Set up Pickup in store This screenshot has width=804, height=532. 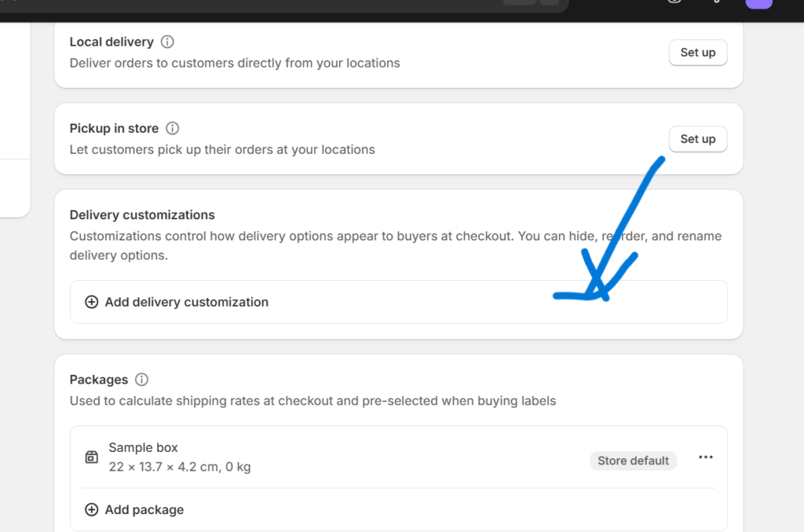tap(697, 139)
